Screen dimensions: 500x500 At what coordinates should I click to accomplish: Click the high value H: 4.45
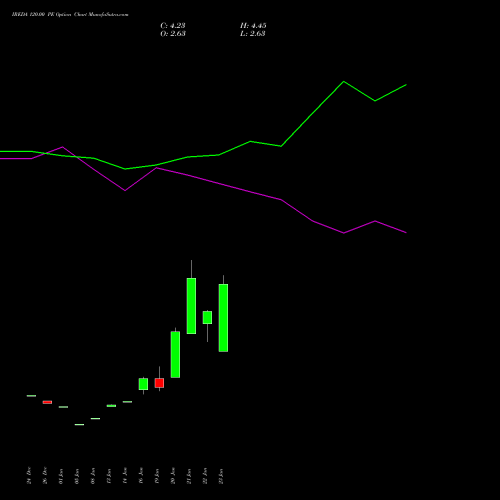[253, 26]
